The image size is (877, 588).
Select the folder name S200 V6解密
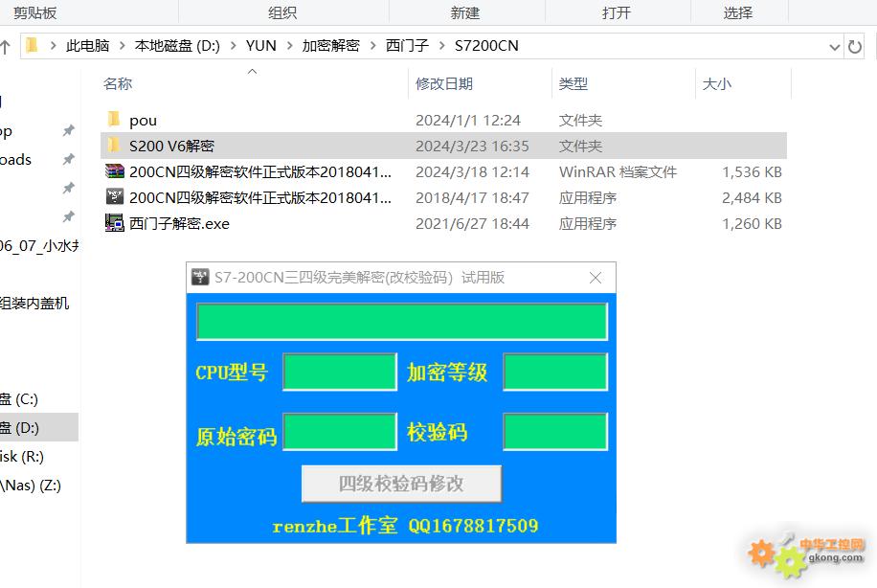click(x=171, y=146)
